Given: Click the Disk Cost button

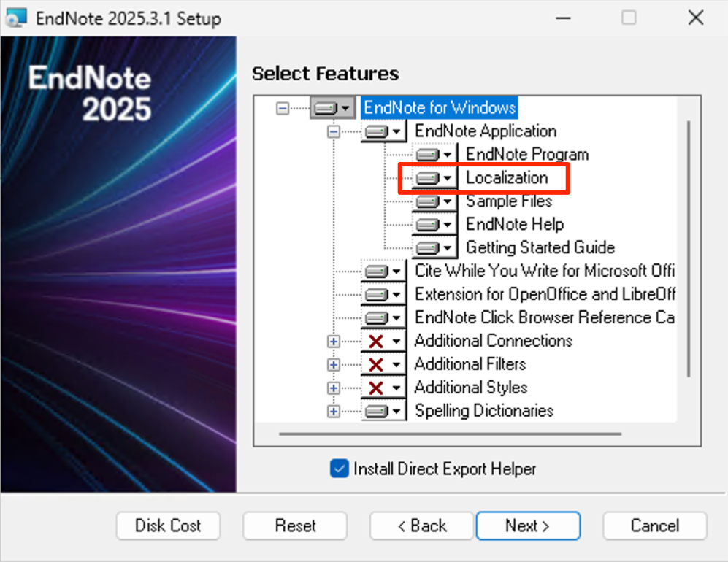Looking at the screenshot, I should [168, 526].
